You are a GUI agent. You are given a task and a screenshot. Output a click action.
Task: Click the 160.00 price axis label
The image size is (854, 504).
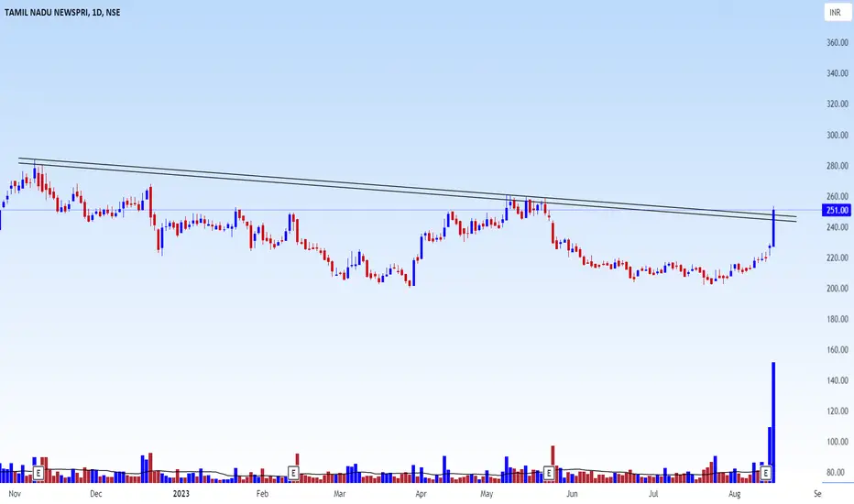click(838, 350)
